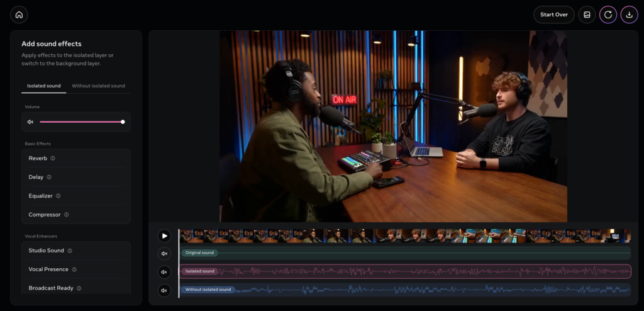
Task: Select the Broadcast Ready enhancer
Action: click(50, 288)
